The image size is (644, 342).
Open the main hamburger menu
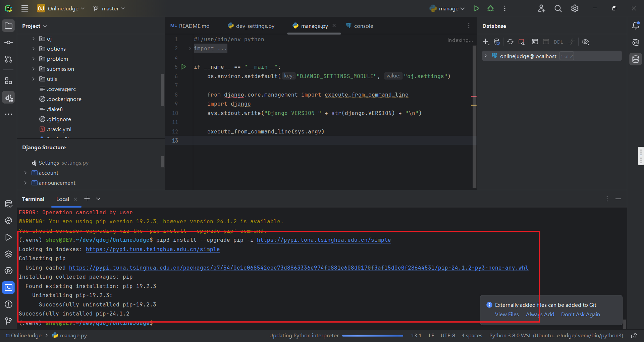click(x=25, y=8)
